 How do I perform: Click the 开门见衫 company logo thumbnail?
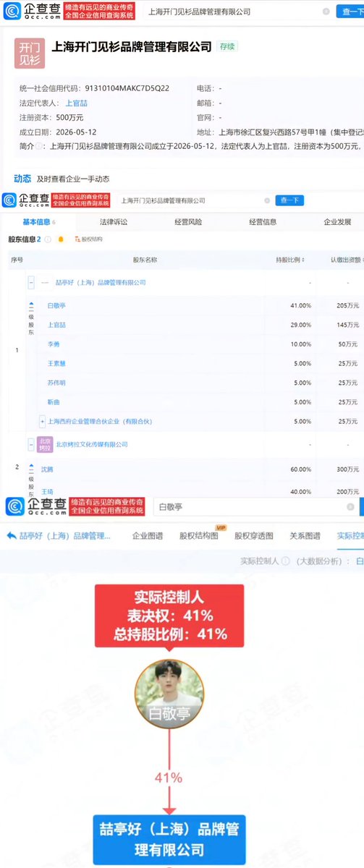[29, 54]
